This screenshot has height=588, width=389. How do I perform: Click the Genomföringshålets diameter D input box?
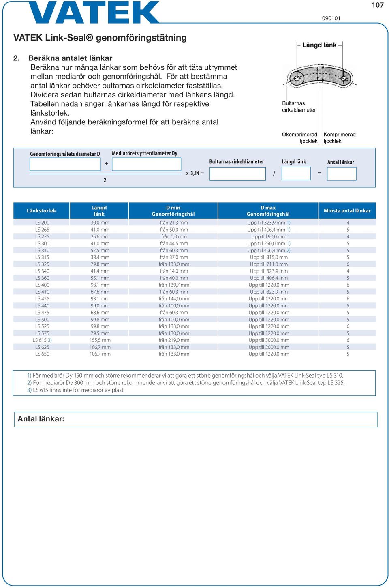(x=65, y=164)
